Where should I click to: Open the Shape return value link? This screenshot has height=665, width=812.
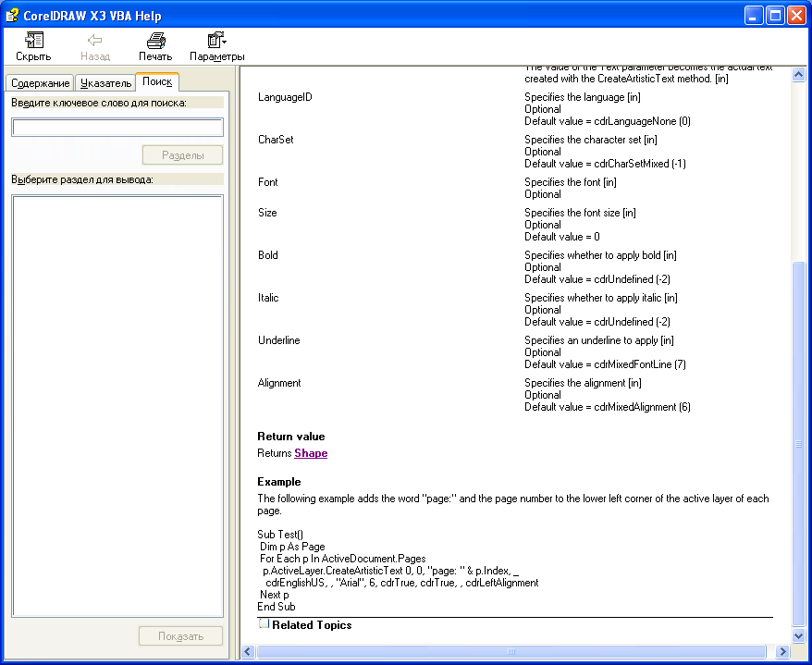pyautogui.click(x=311, y=453)
